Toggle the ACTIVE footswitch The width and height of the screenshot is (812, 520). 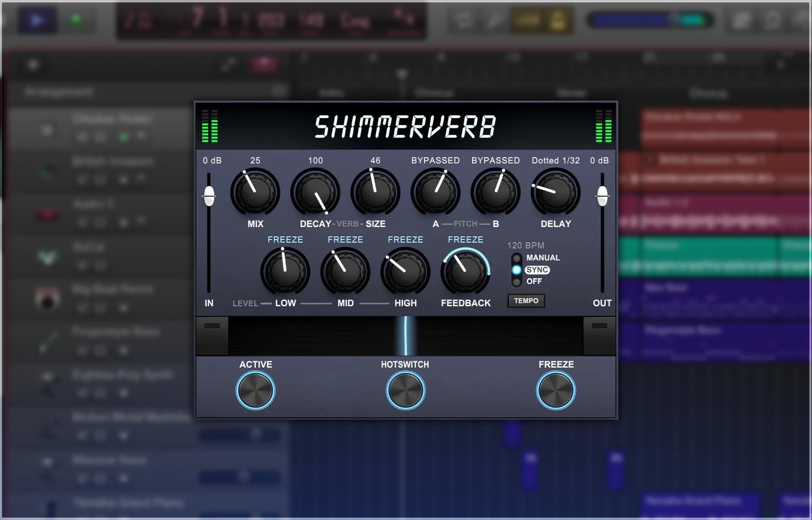[255, 390]
